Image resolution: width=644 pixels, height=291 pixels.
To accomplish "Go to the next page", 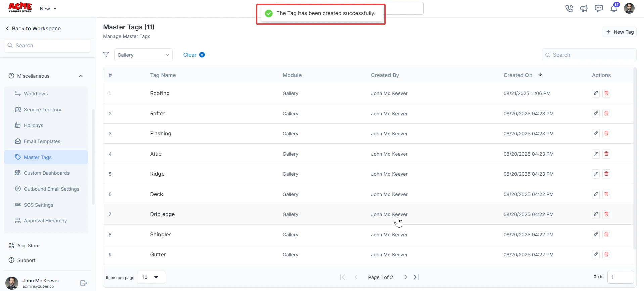I will [406, 277].
